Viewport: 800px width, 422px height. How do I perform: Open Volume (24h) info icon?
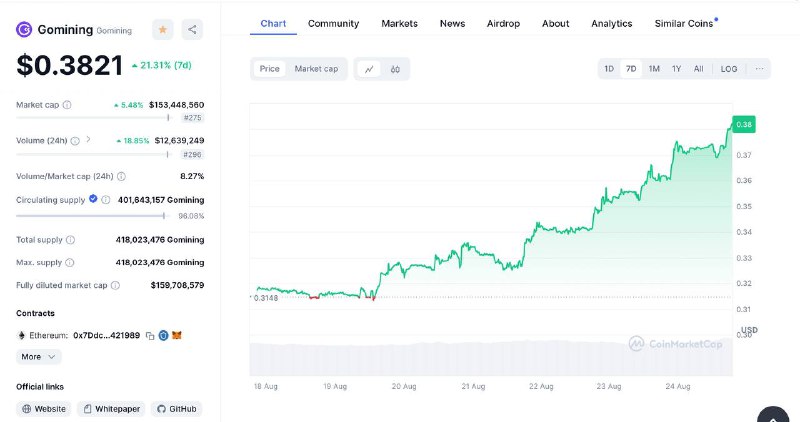75,141
